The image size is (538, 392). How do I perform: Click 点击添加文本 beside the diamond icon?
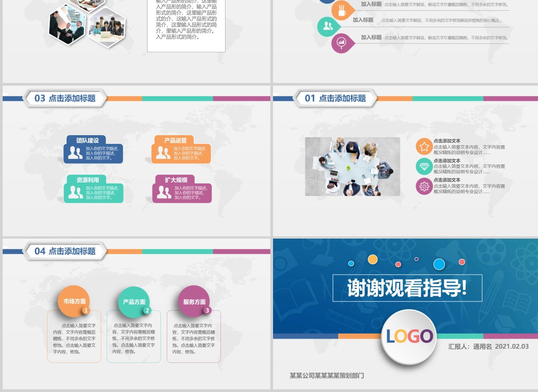click(447, 161)
